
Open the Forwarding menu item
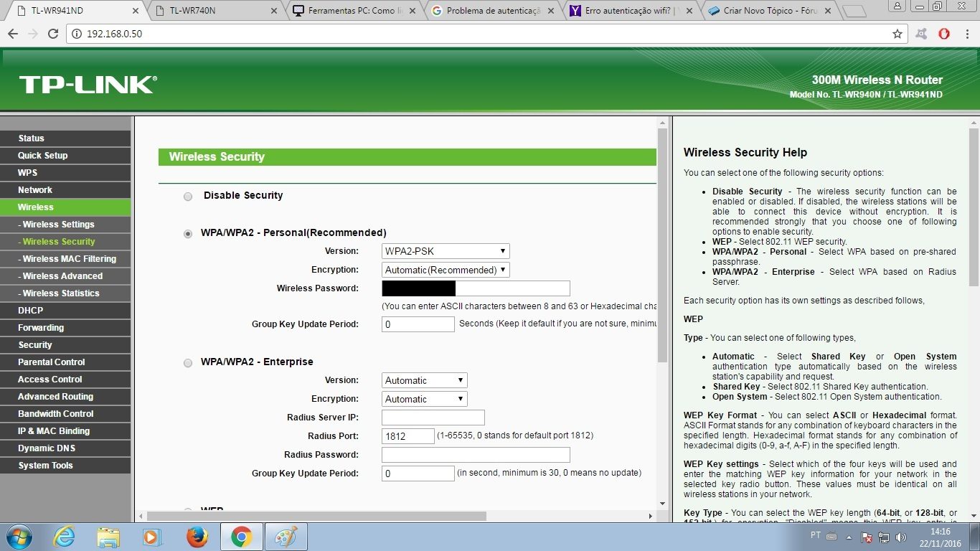click(x=65, y=328)
